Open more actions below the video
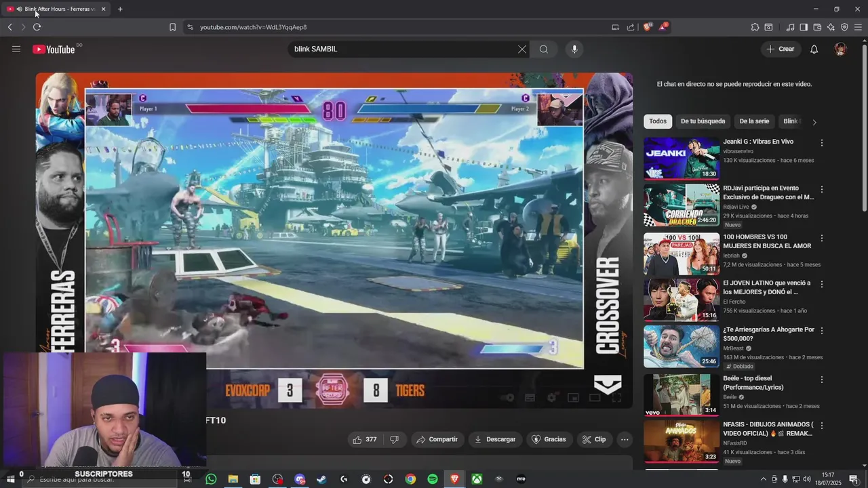The height and width of the screenshot is (488, 868). (625, 439)
